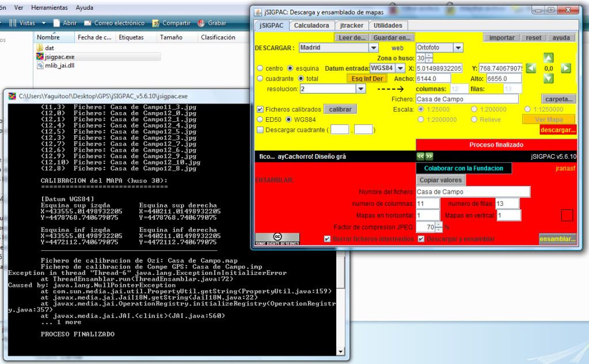Switch to the jSIGPAC tab
The width and height of the screenshot is (589, 364).
pyautogui.click(x=271, y=25)
